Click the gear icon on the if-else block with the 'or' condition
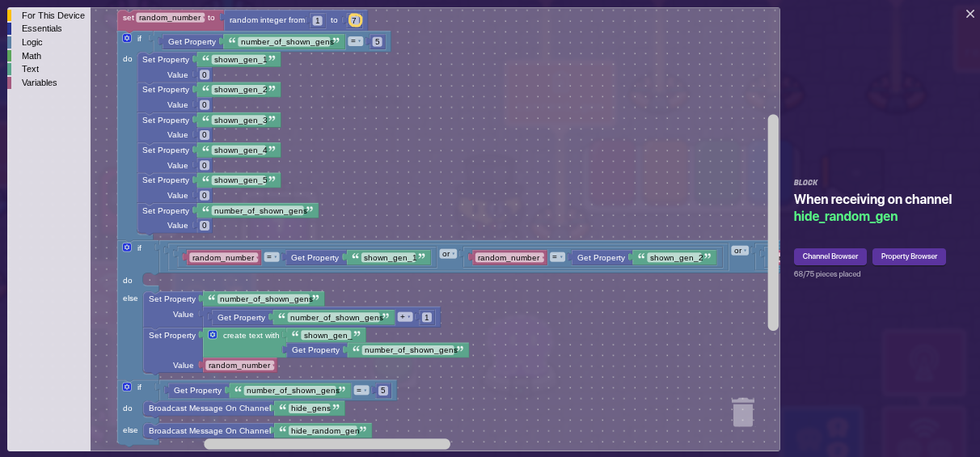980x457 pixels. pyautogui.click(x=127, y=248)
